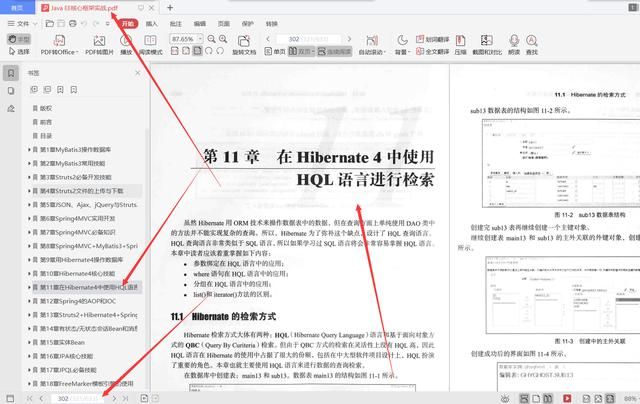Open the 背景 background dropdown
The width and height of the screenshot is (640, 404).
coord(402,44)
